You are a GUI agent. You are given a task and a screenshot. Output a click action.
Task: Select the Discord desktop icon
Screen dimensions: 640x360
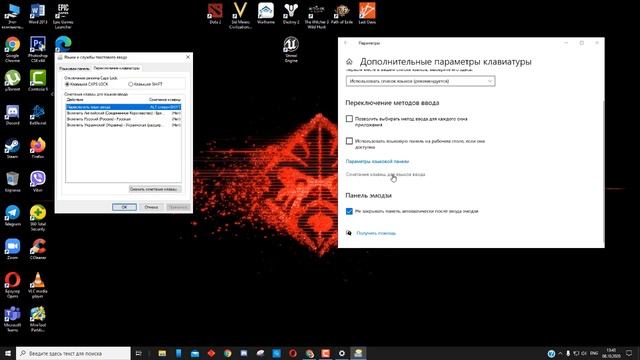pos(12,115)
